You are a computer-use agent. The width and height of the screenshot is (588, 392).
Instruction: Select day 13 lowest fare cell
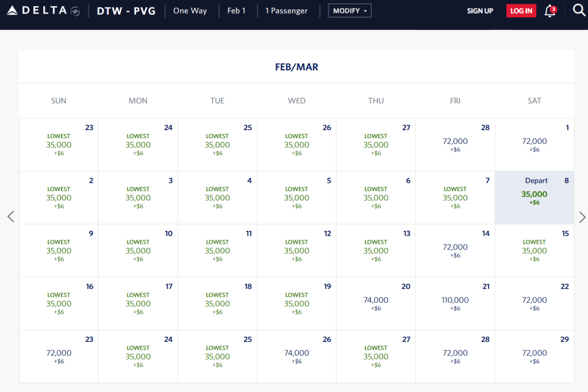(376, 250)
